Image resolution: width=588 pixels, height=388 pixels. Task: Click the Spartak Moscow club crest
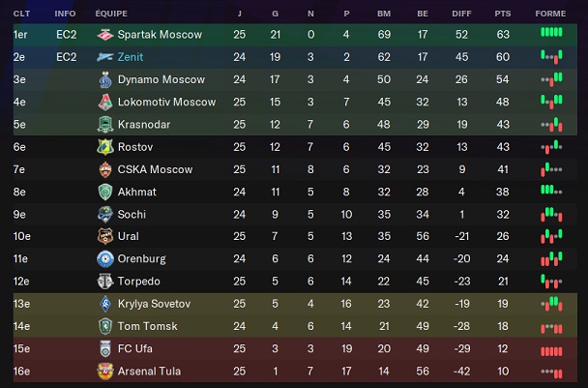[105, 34]
